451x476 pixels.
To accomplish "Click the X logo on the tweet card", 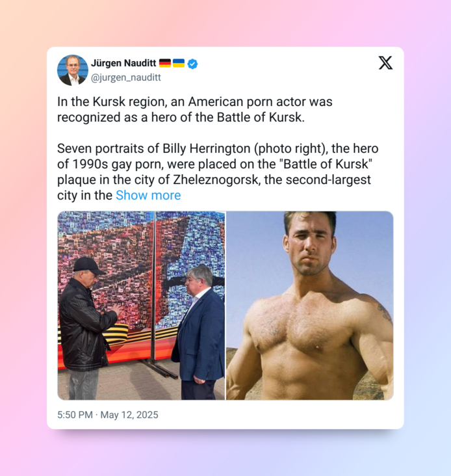I will coord(385,63).
